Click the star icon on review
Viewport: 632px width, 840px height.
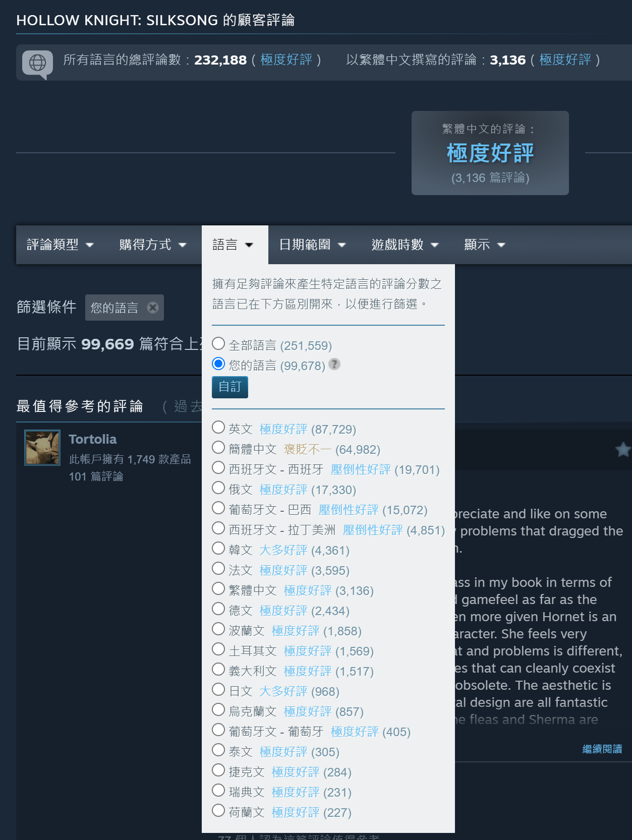point(623,449)
